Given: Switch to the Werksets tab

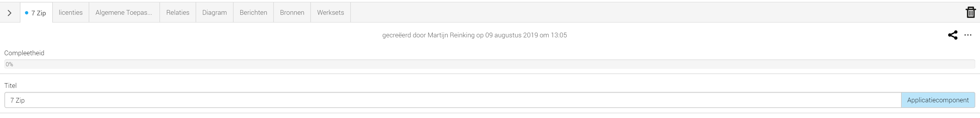Looking at the screenshot, I should tap(331, 13).
